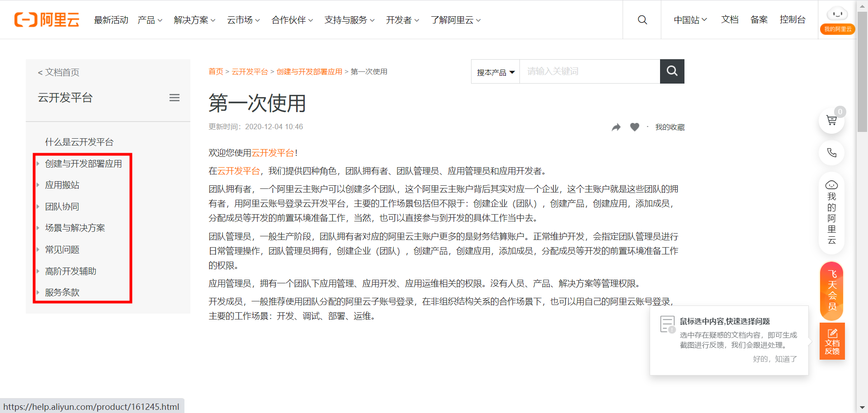The height and width of the screenshot is (413, 868).
Task: Click the dark search submit button
Action: [x=672, y=71]
